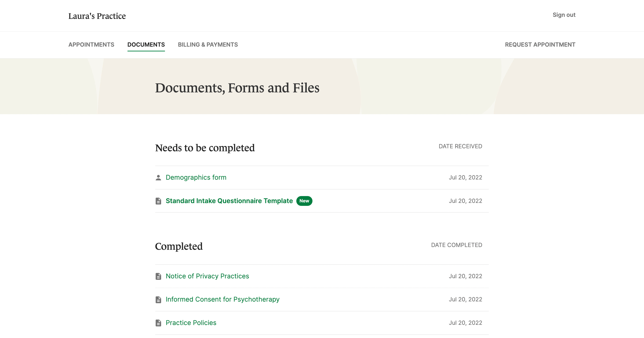
Task: Switch to the Appointments tab
Action: coord(92,45)
